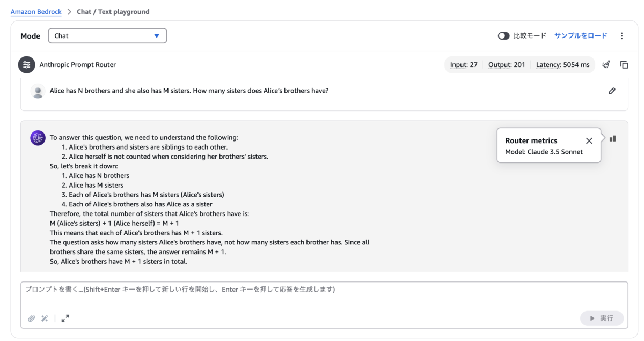Click the router metrics bar chart icon
Viewport: 644px width, 341px height.
coord(613,138)
